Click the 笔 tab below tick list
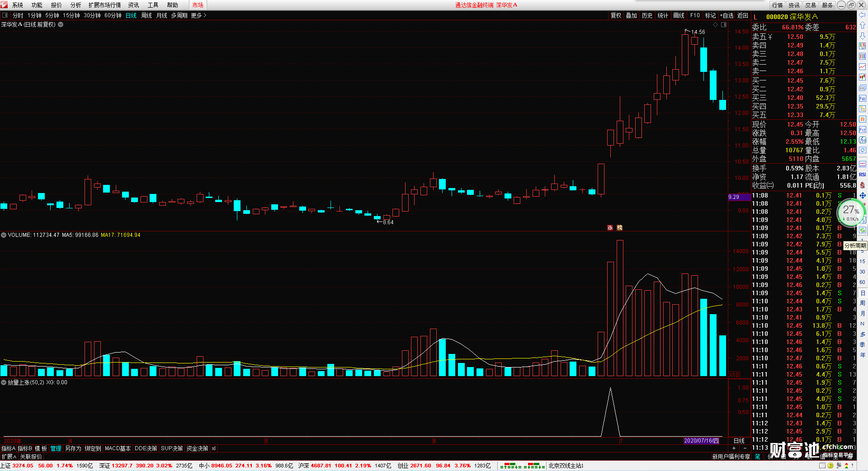The height and width of the screenshot is (471, 868). [x=758, y=457]
